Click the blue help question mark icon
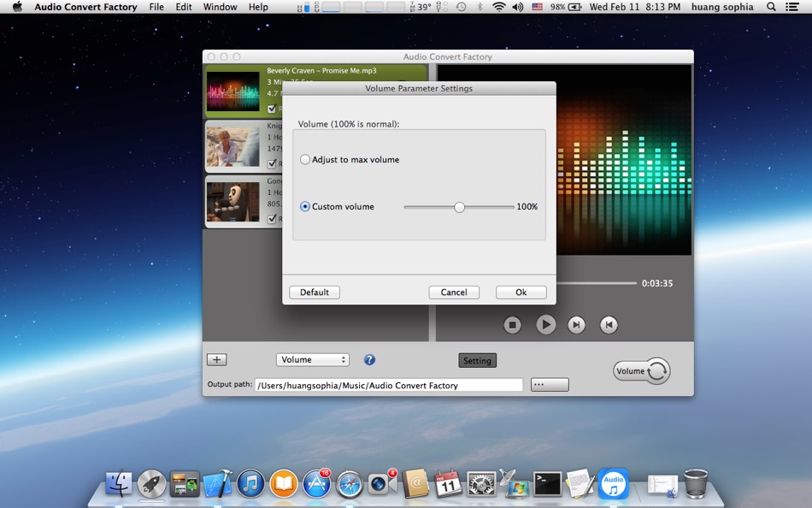This screenshot has width=812, height=508. (369, 360)
